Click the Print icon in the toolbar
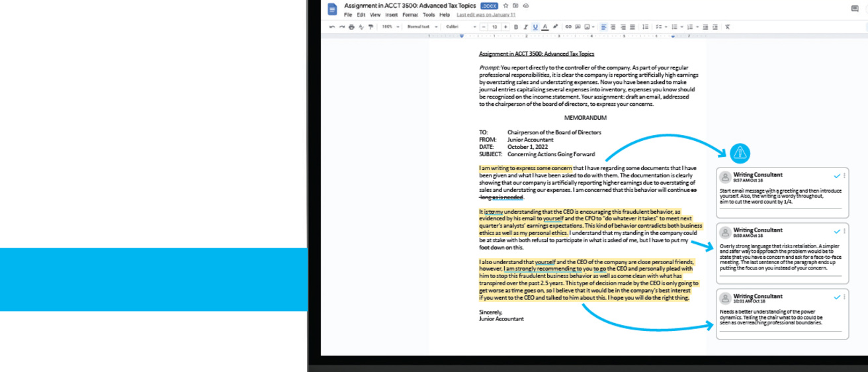The image size is (868, 372). [x=351, y=26]
